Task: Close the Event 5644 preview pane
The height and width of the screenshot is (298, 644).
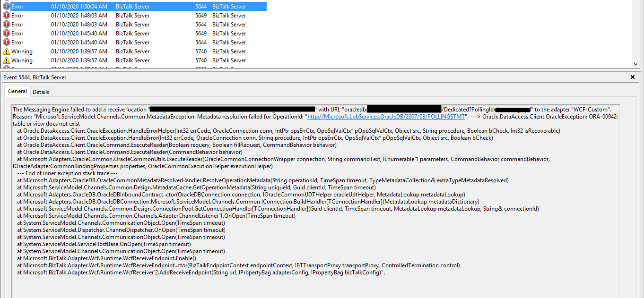Action: [633, 77]
